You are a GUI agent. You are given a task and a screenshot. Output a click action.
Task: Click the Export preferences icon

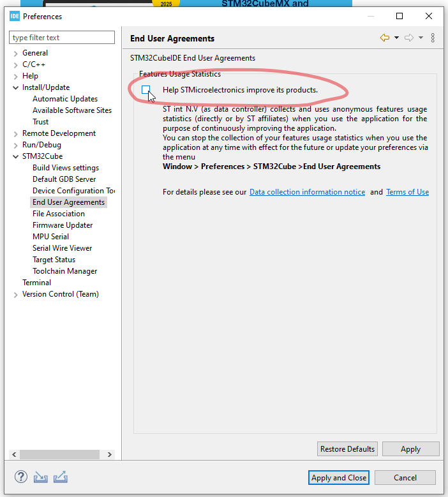point(60,477)
